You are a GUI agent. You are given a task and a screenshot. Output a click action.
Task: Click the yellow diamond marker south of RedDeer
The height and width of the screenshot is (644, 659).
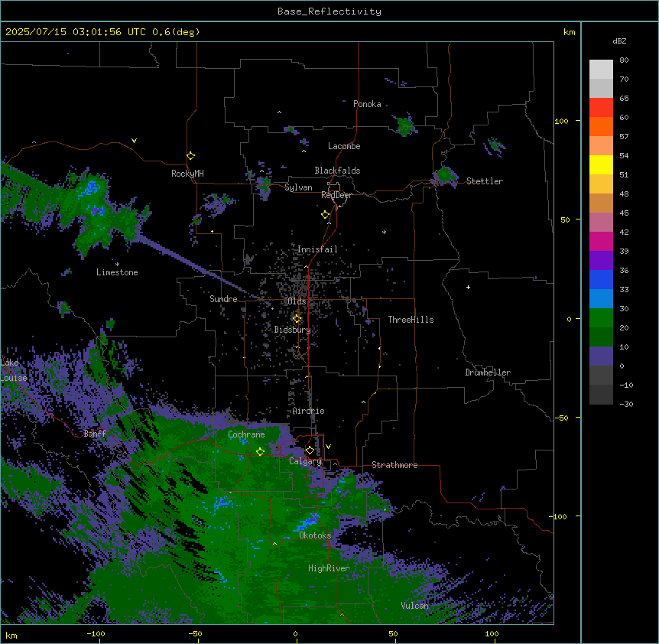[x=326, y=215]
